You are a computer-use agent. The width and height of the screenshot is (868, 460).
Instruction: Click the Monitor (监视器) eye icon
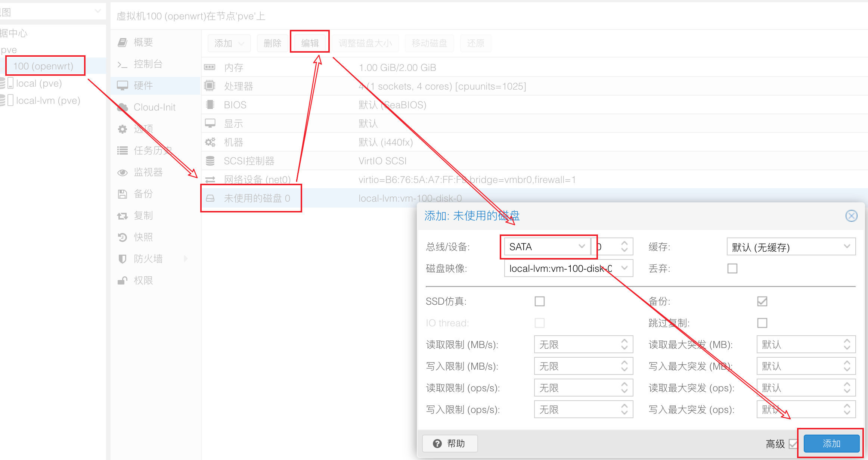[x=123, y=172]
